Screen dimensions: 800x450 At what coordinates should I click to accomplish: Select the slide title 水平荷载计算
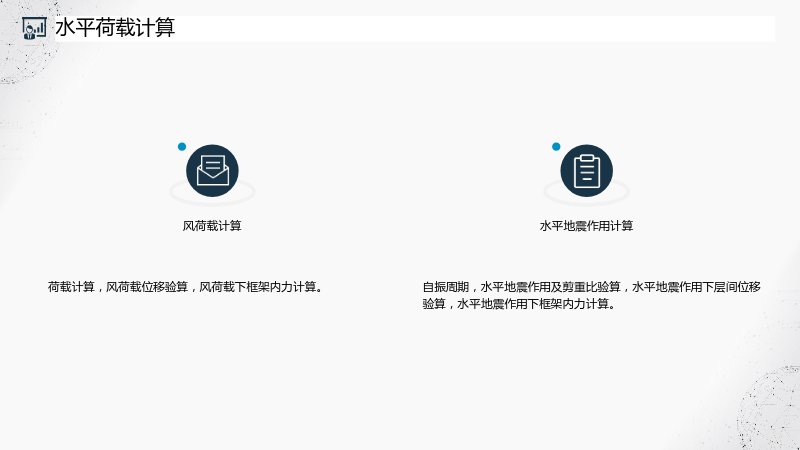tap(115, 28)
